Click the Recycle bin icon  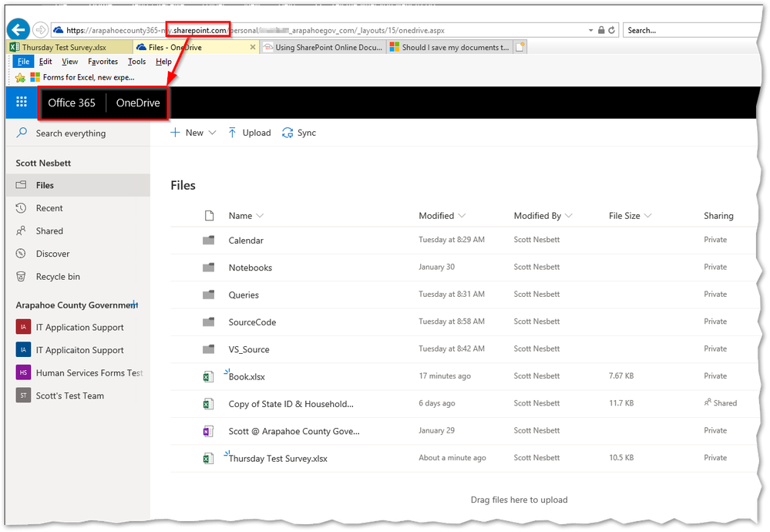pyautogui.click(x=21, y=276)
